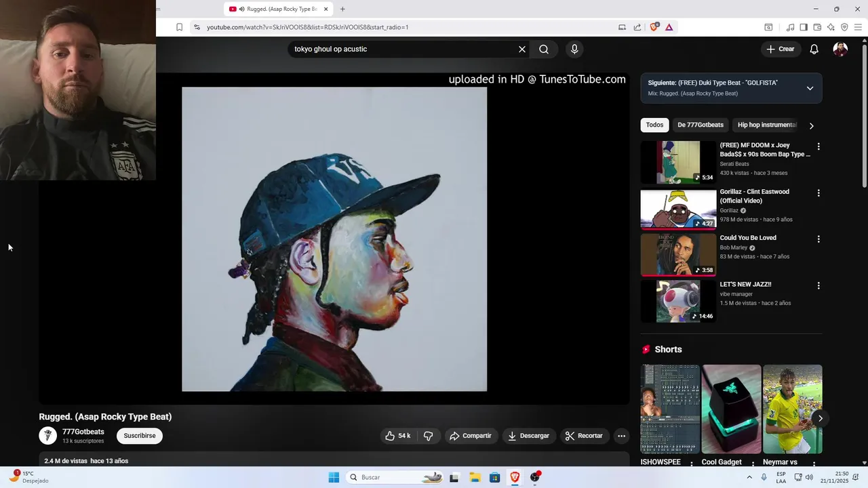Click the video title Rugged. (Asap Rocky Type Beat)
The width and height of the screenshot is (868, 488).
105,417
